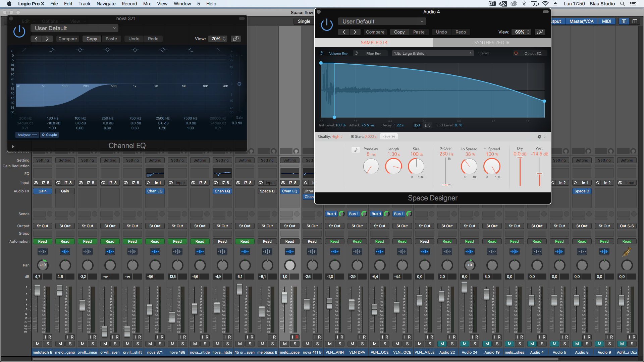This screenshot has height=362, width=644.
Task: Open the Navigate menu
Action: (x=106, y=4)
